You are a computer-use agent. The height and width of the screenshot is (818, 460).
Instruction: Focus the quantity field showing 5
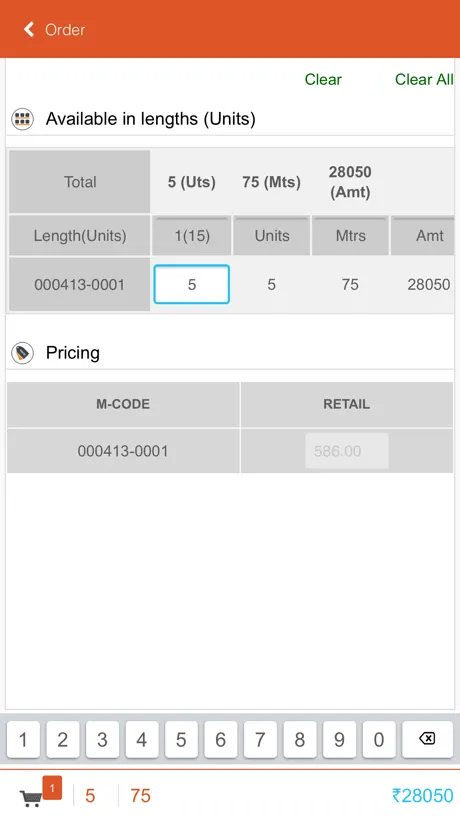(x=191, y=284)
